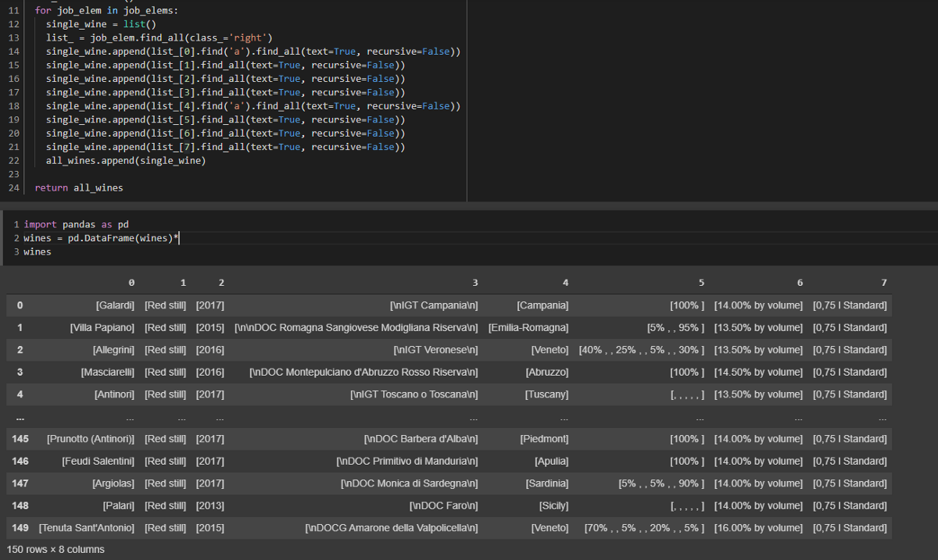Click the column header labeled 5
The width and height of the screenshot is (938, 560).
click(701, 283)
